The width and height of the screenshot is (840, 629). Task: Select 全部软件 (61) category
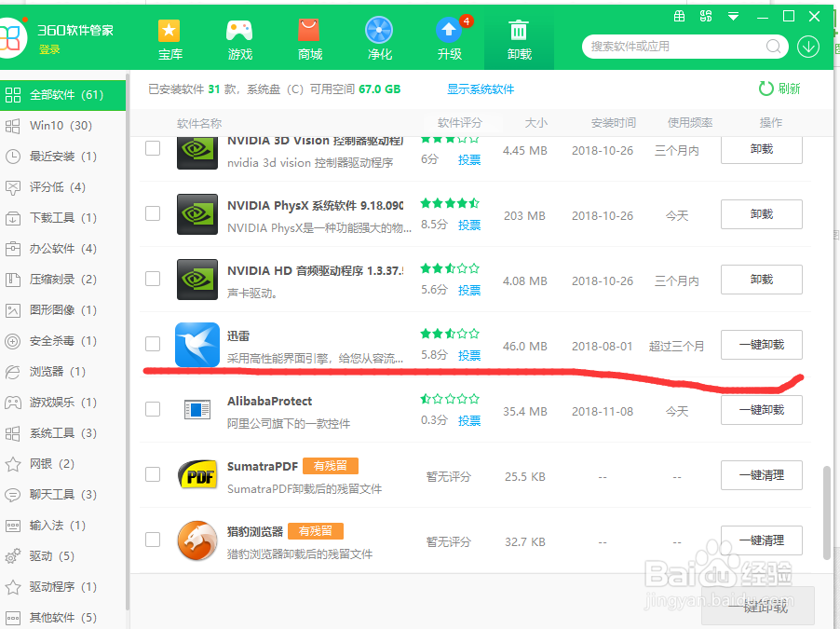click(62, 95)
